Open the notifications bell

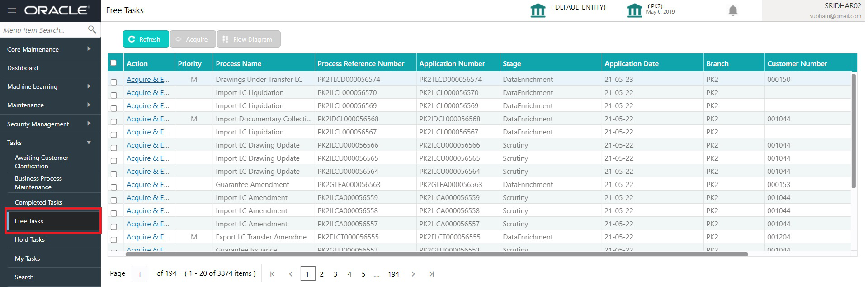pos(733,10)
